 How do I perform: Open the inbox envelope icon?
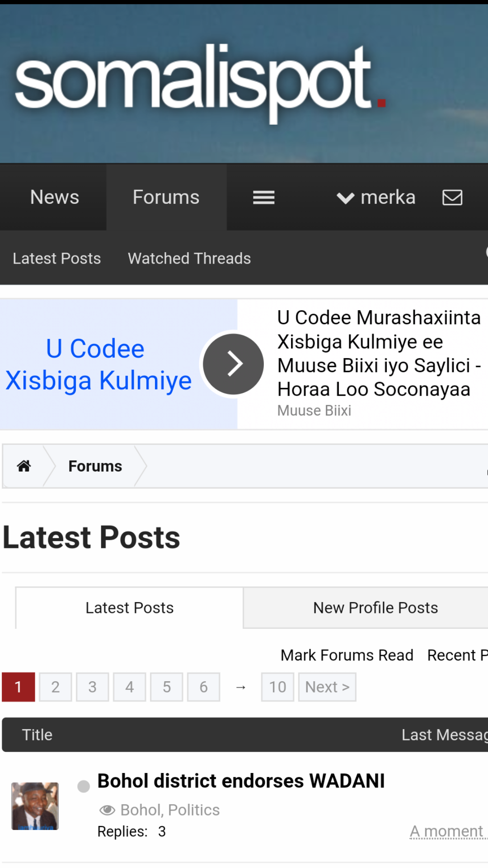pos(452,198)
